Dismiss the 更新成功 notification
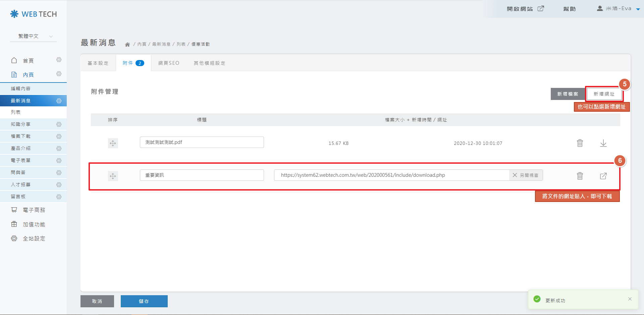The width and height of the screenshot is (644, 315). pyautogui.click(x=630, y=299)
